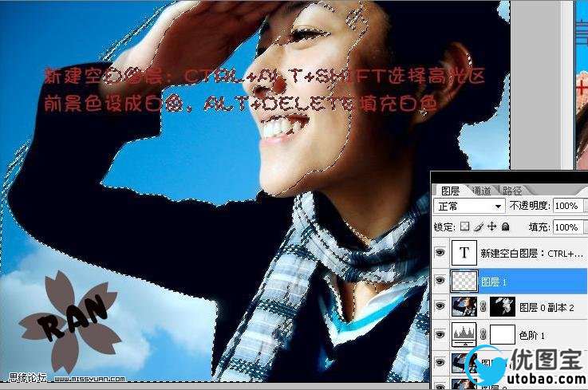
Task: Switch to the 图层 (Layers) tab
Action: point(451,191)
